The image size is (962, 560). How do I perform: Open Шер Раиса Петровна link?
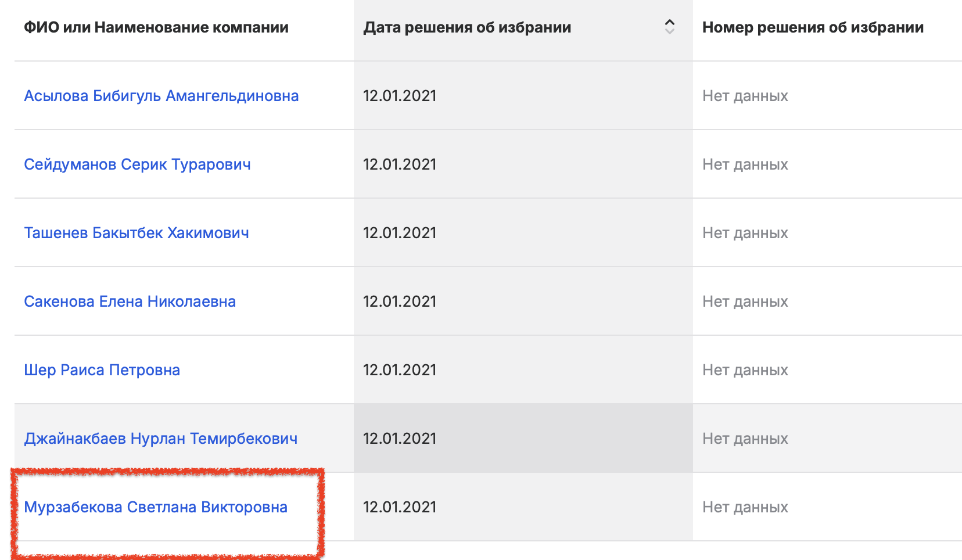click(102, 370)
